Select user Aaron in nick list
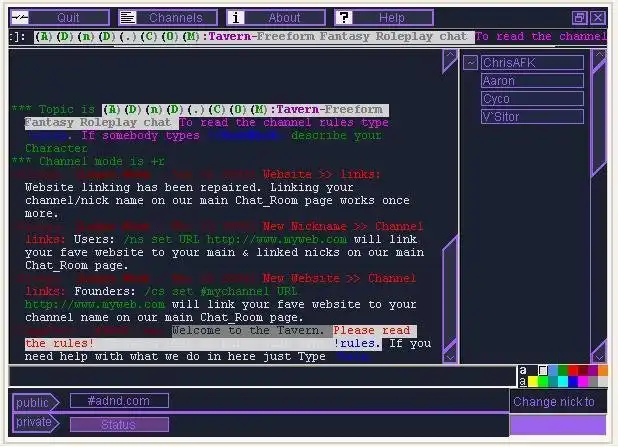Image resolution: width=618 pixels, height=447 pixels. click(532, 80)
